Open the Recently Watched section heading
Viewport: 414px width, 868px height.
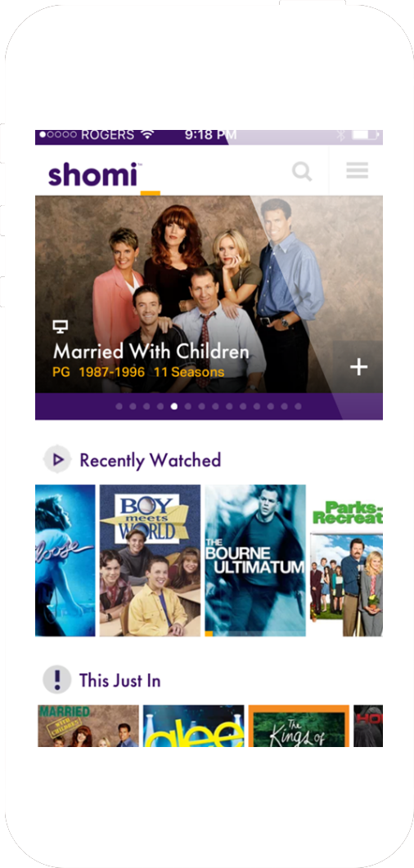(x=151, y=460)
